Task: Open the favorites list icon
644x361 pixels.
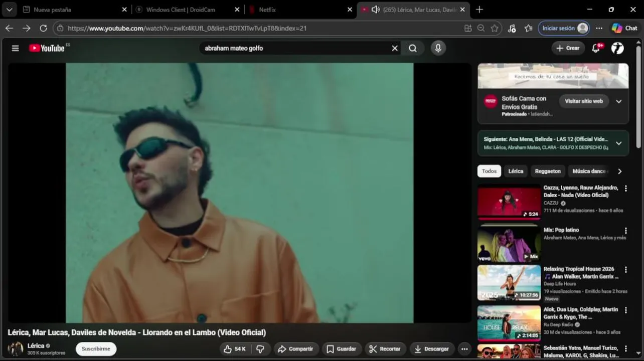Action: point(528,28)
